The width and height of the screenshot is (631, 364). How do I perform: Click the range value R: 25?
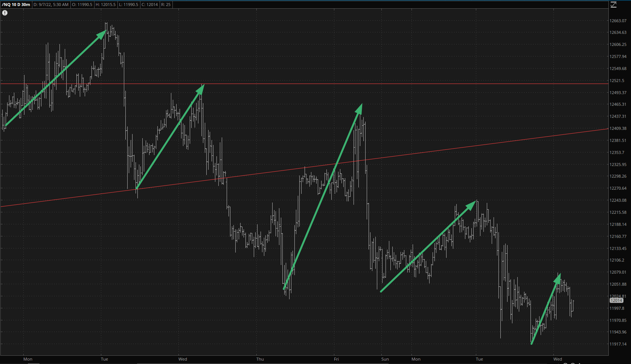pyautogui.click(x=166, y=5)
